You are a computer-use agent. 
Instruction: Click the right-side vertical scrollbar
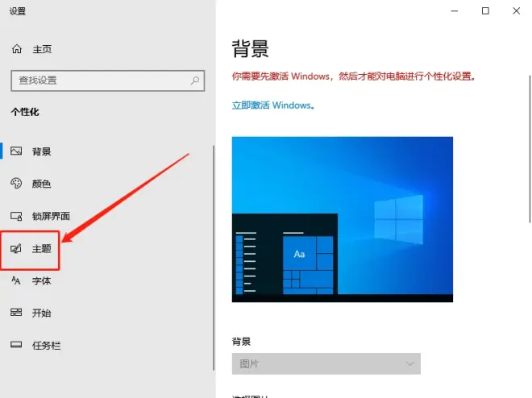point(530,149)
